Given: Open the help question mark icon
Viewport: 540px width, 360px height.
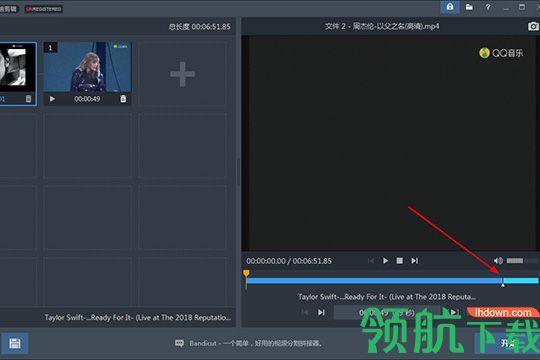Looking at the screenshot, I should (488, 7).
